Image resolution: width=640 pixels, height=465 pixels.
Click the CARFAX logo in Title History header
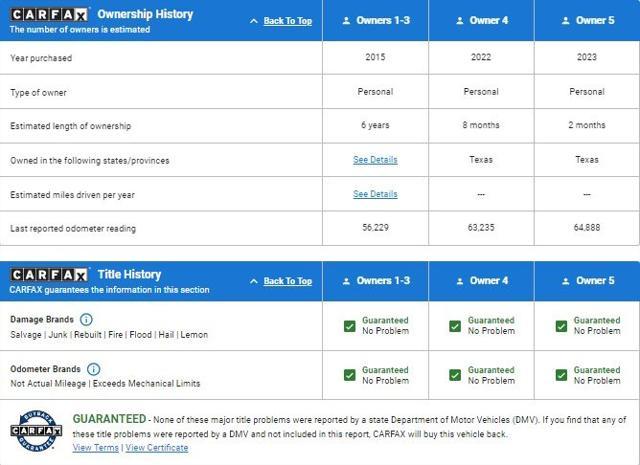(49, 274)
